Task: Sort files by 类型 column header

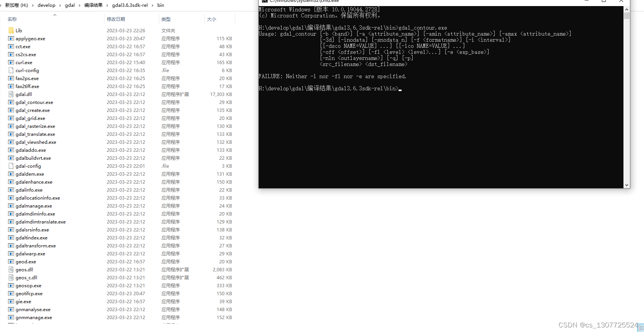Action: tap(166, 19)
